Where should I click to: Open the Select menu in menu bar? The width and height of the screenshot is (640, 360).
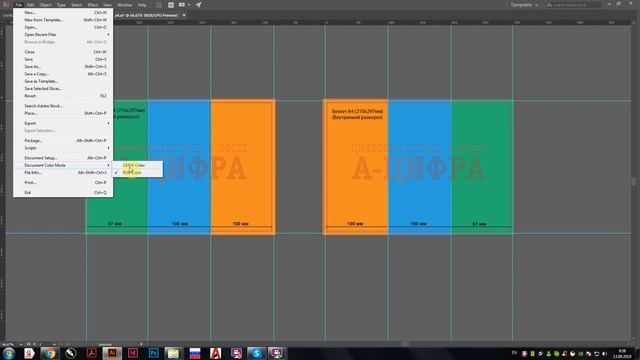click(76, 5)
